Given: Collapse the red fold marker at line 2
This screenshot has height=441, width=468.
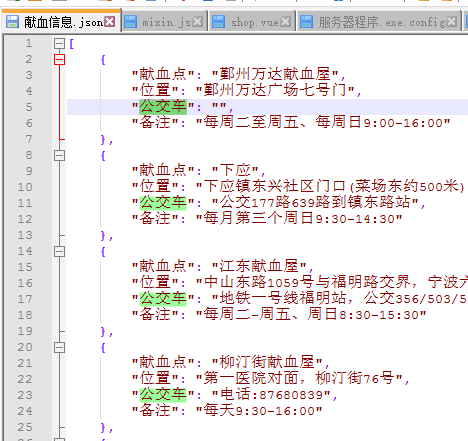Looking at the screenshot, I should point(59,60).
